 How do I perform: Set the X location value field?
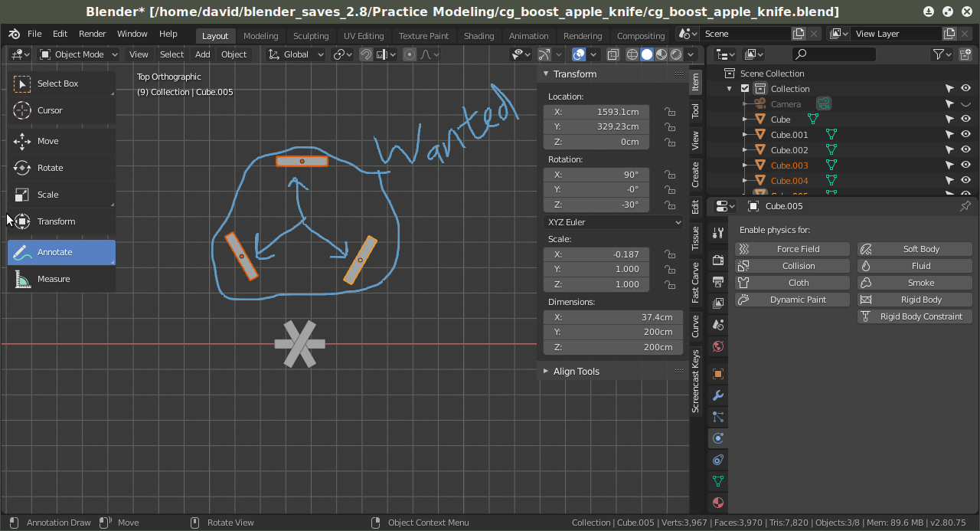pyautogui.click(x=596, y=111)
